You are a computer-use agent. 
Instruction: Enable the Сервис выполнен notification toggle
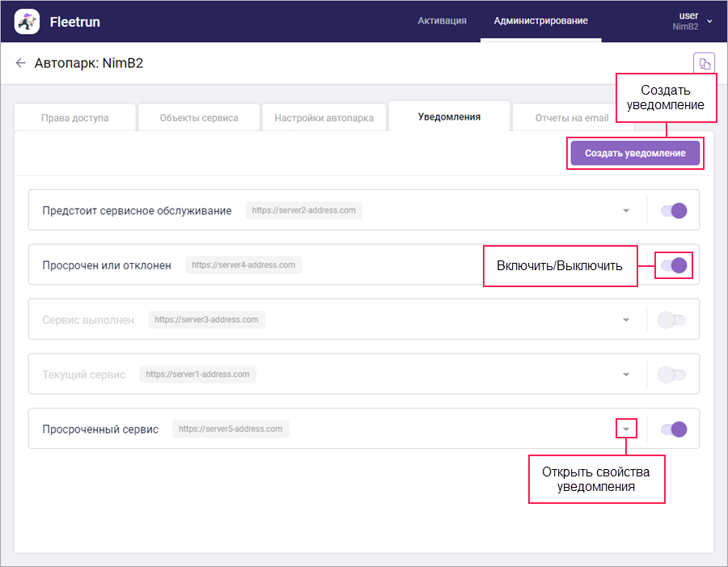pyautogui.click(x=671, y=319)
